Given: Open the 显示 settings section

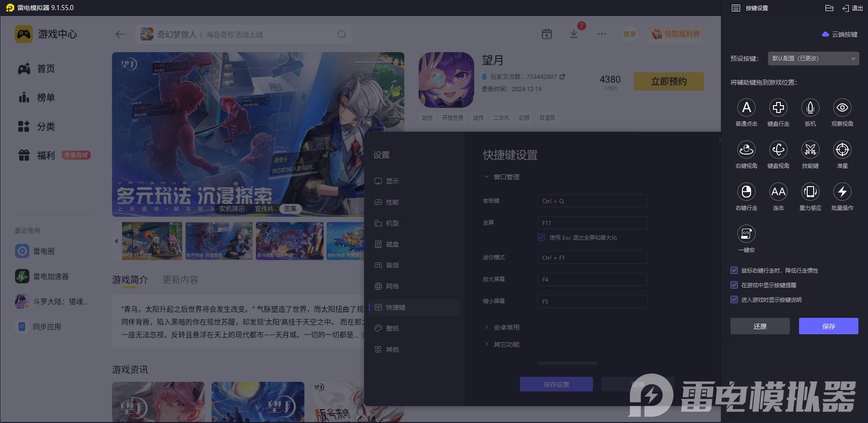Looking at the screenshot, I should (414, 181).
